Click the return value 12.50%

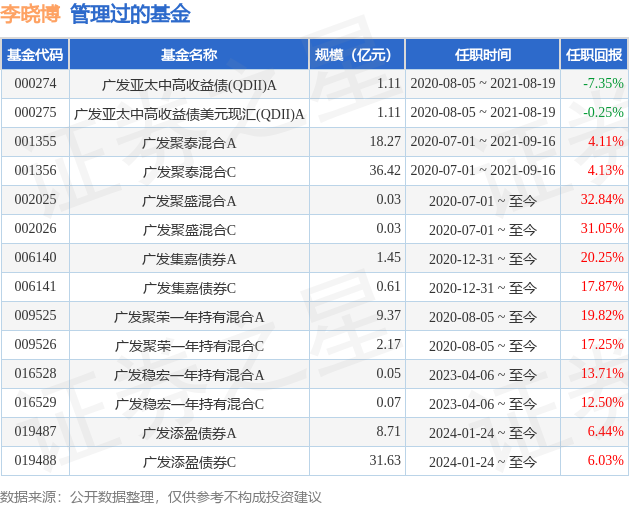pos(602,402)
